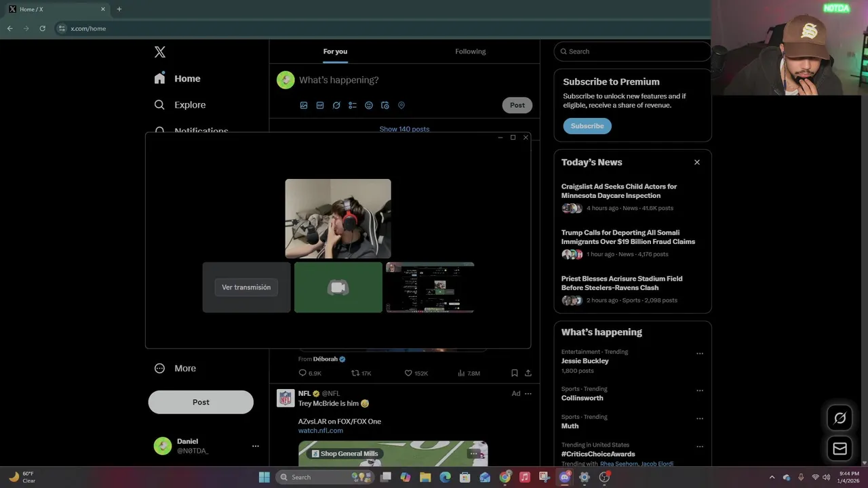Image resolution: width=868 pixels, height=488 pixels.
Task: Switch to the For you tab
Action: [335, 52]
